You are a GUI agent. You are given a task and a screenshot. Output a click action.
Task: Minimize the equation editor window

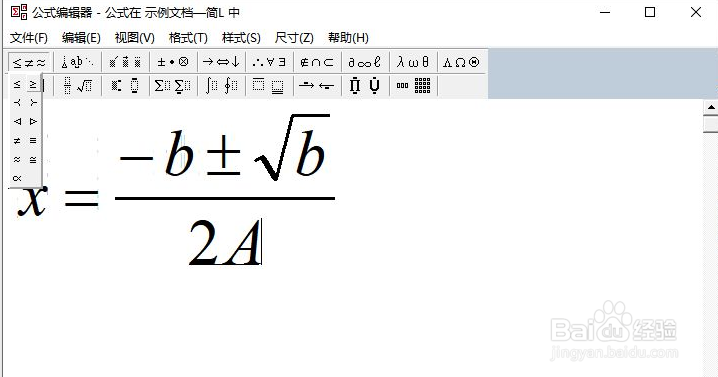[605, 12]
